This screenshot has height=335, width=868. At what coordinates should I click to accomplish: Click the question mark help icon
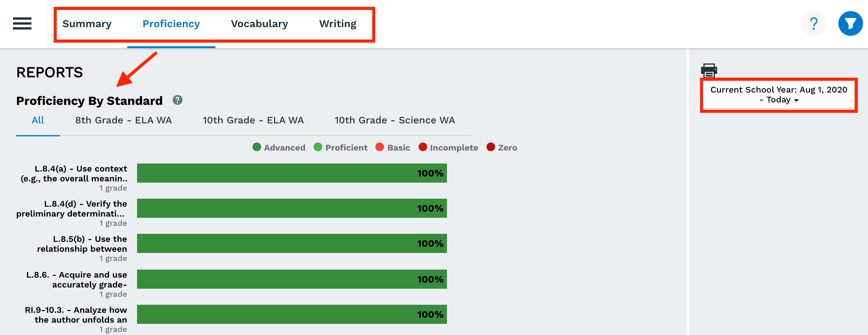point(813,23)
